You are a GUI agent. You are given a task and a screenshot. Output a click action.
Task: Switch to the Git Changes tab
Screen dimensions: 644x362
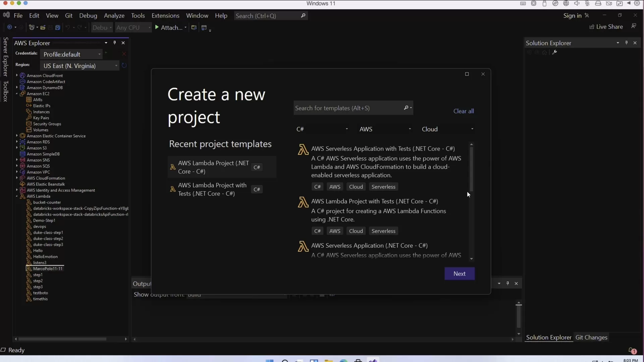tap(591, 338)
